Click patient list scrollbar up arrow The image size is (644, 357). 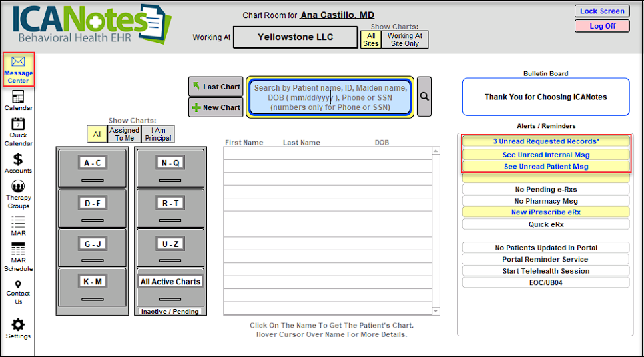436,151
